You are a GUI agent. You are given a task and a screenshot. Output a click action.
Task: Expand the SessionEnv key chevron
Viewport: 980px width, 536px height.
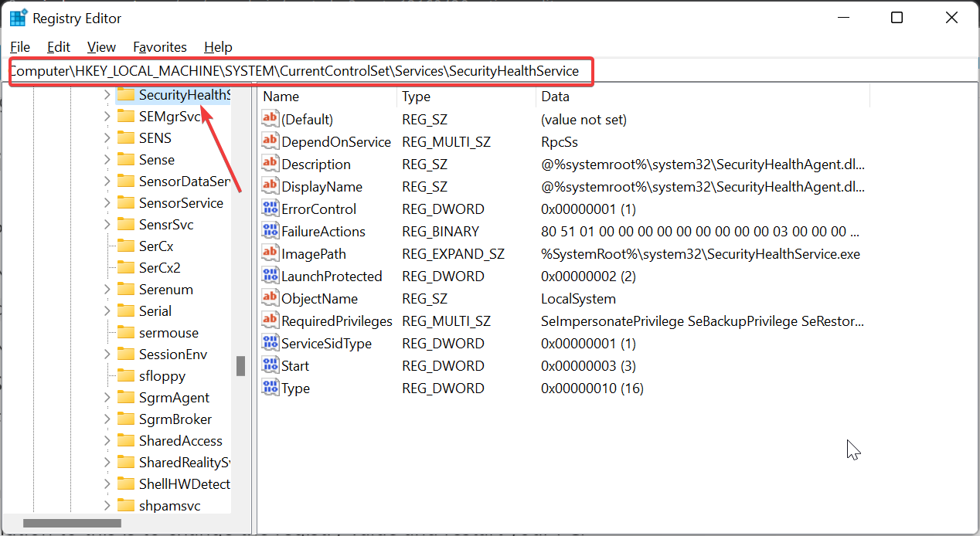tap(107, 355)
